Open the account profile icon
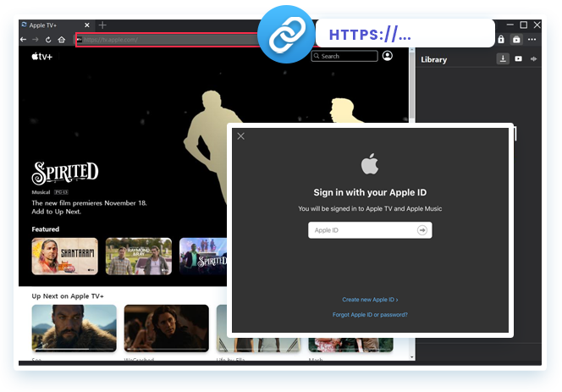 [388, 56]
